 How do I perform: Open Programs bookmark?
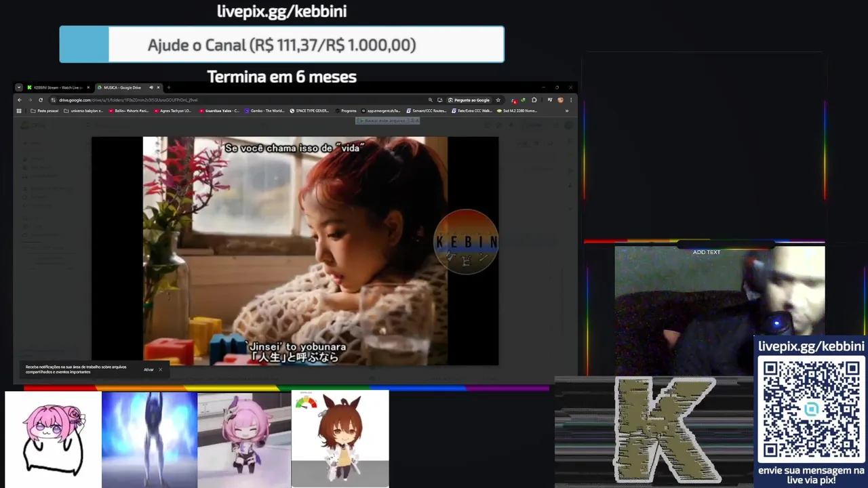pyautogui.click(x=346, y=110)
